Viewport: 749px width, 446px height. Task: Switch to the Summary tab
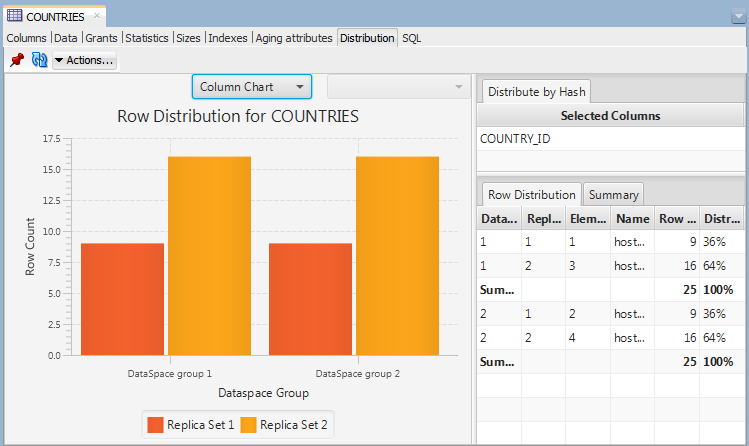pyautogui.click(x=613, y=195)
